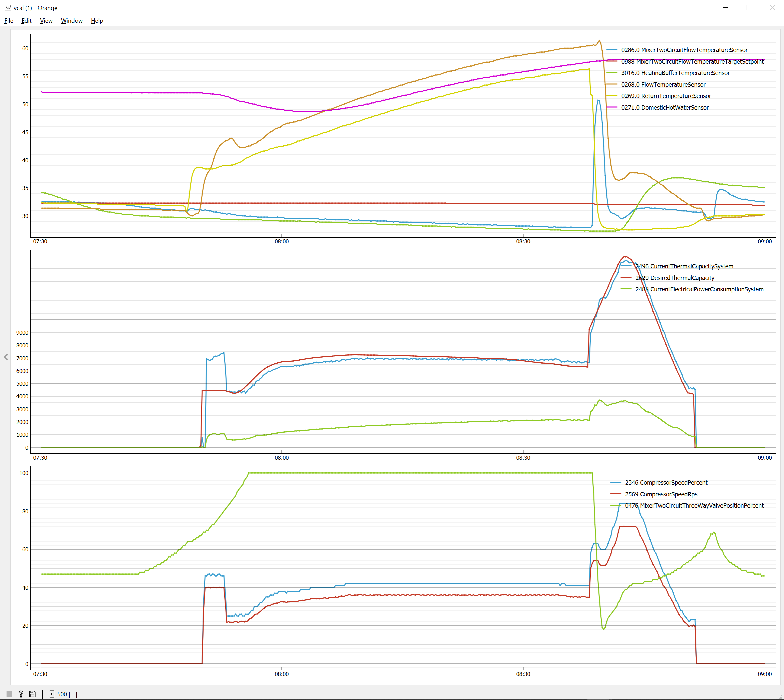Image resolution: width=784 pixels, height=700 pixels.
Task: Click the 500 data count status text
Action: point(62,694)
